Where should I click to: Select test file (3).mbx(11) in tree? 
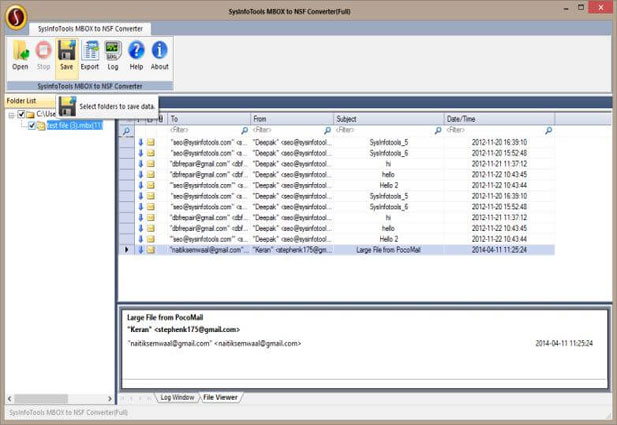(75, 126)
